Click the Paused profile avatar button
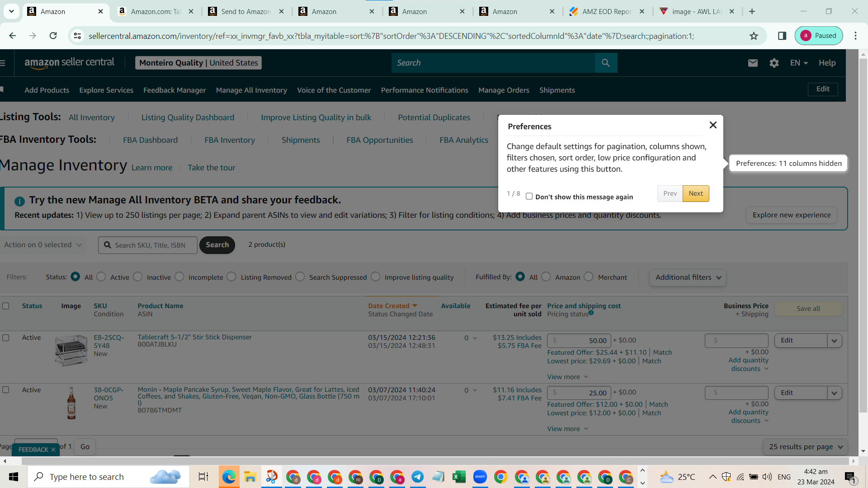Viewport: 868px width, 488px height. click(x=819, y=36)
